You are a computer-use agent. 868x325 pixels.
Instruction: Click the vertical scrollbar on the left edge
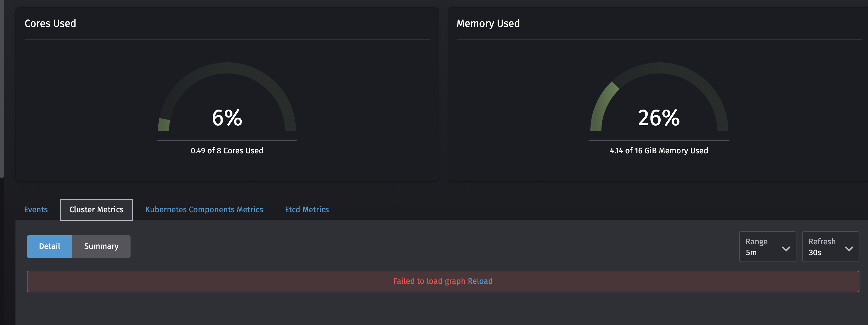(x=2, y=88)
